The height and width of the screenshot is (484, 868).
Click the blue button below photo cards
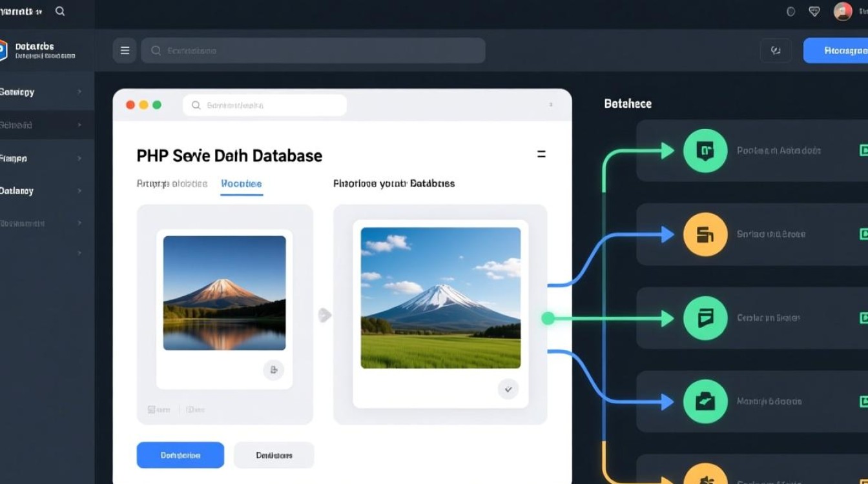(180, 455)
